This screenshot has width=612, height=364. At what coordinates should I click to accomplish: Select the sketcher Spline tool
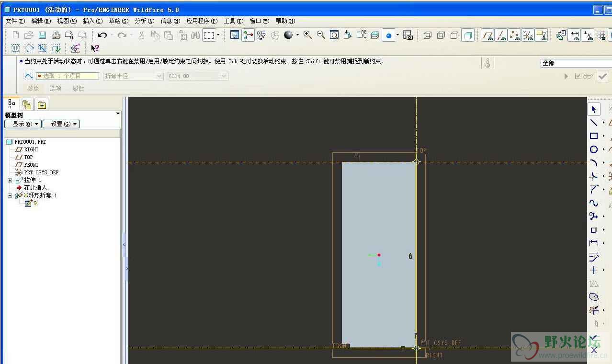point(594,203)
